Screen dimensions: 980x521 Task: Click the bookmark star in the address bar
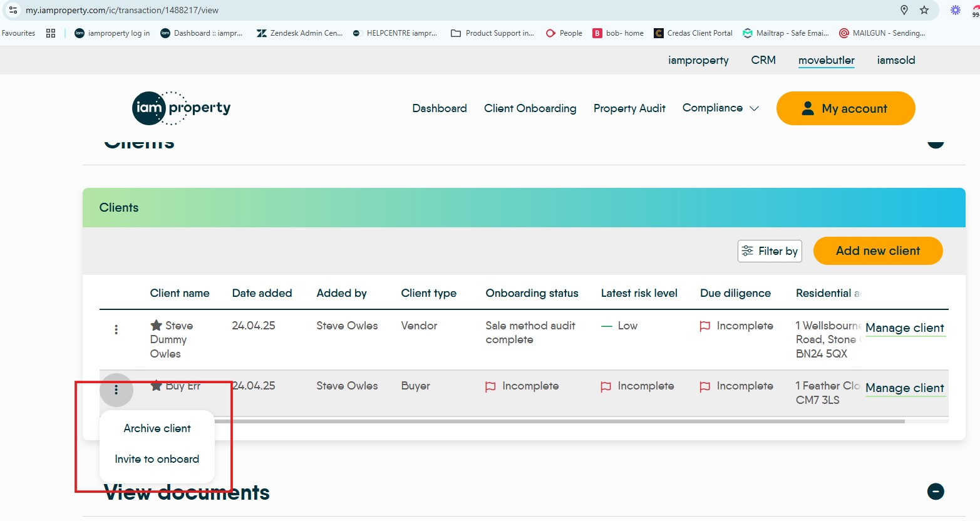pyautogui.click(x=924, y=10)
